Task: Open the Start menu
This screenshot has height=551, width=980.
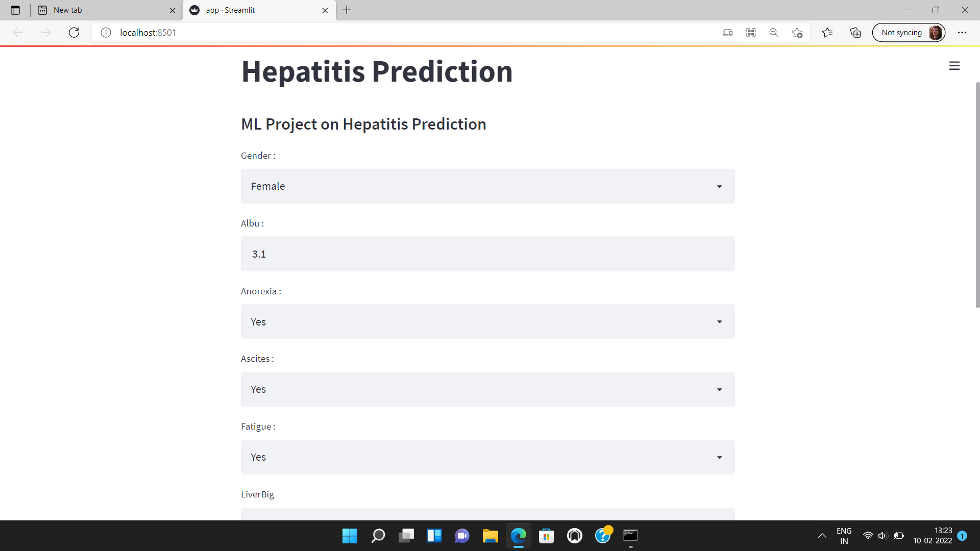Action: (x=350, y=536)
